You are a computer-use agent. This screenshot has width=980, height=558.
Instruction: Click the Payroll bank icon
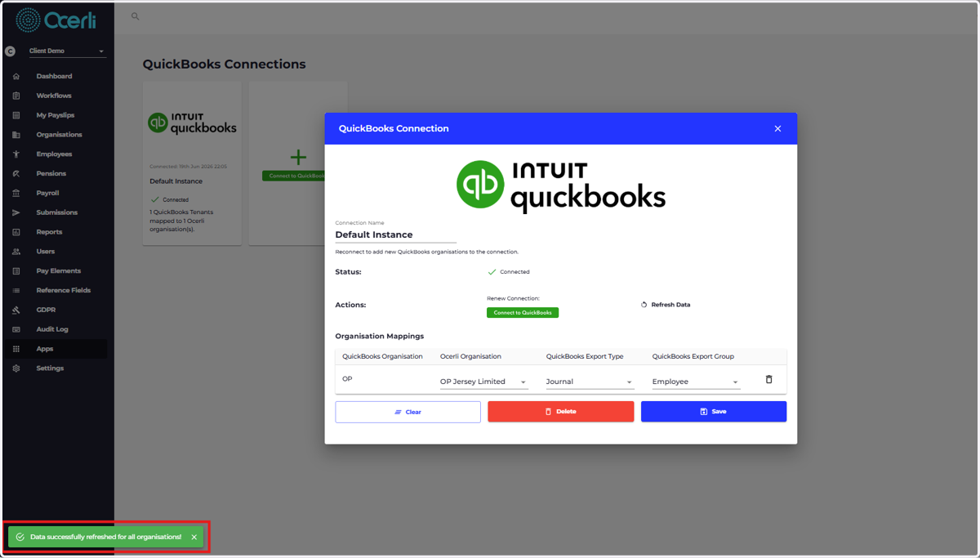(x=16, y=194)
